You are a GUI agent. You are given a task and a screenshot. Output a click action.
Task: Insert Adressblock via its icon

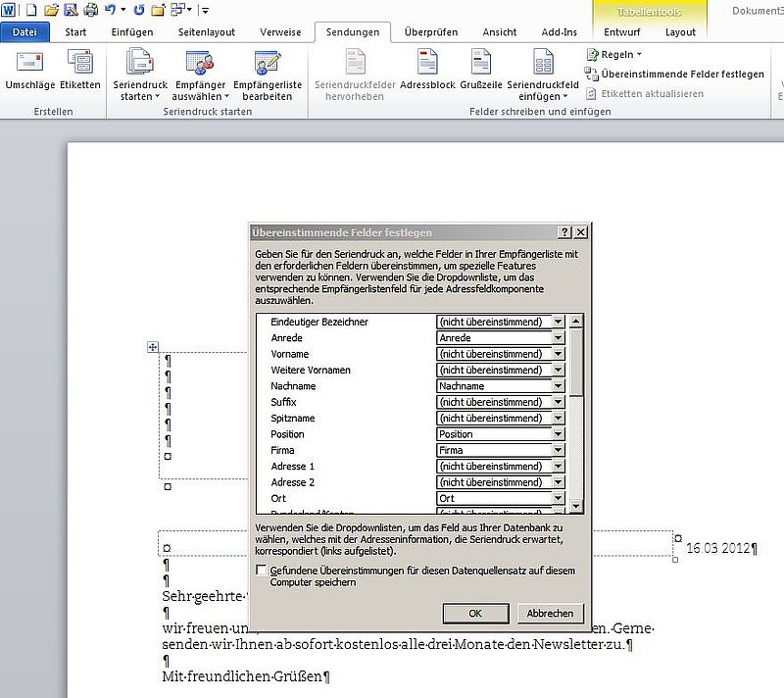pyautogui.click(x=427, y=62)
